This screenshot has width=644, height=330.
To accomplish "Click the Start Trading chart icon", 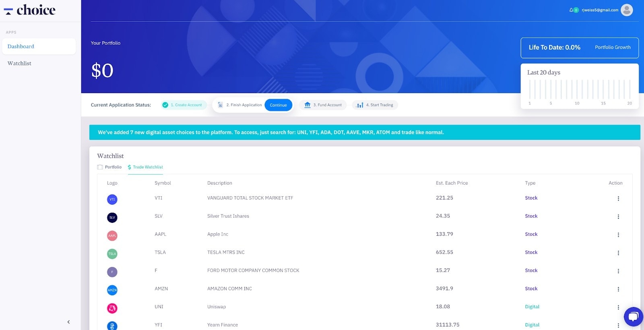I will (x=360, y=105).
